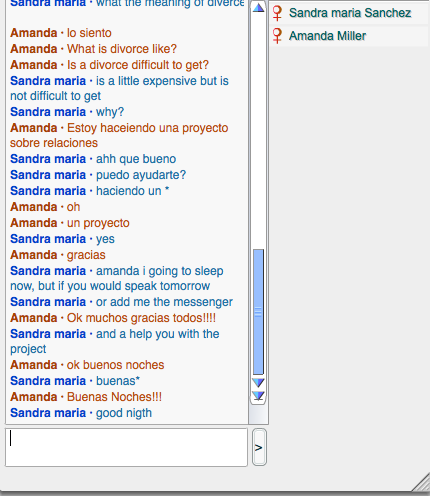Viewport: 430px width, 496px height.
Task: Click the jump-to-bottom arrow below the scrollbar
Action: tap(258, 396)
